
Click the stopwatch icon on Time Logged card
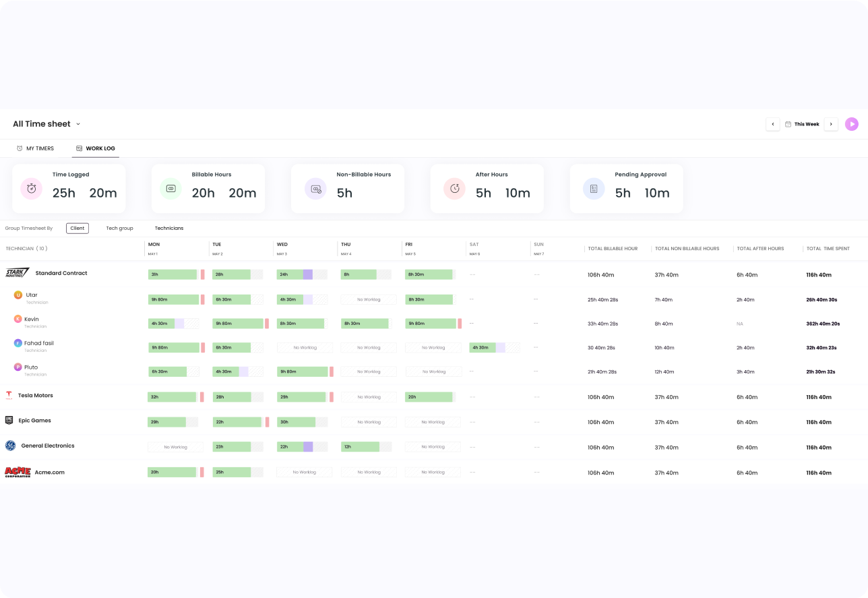tap(31, 189)
